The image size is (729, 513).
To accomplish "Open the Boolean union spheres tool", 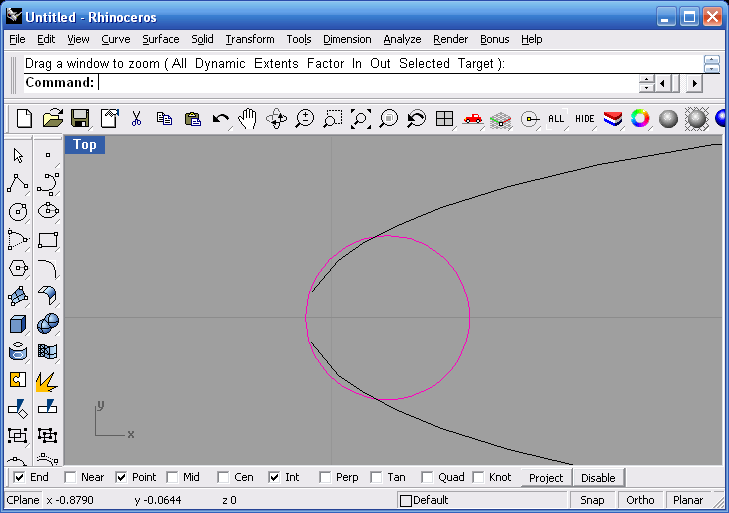I will pyautogui.click(x=47, y=324).
